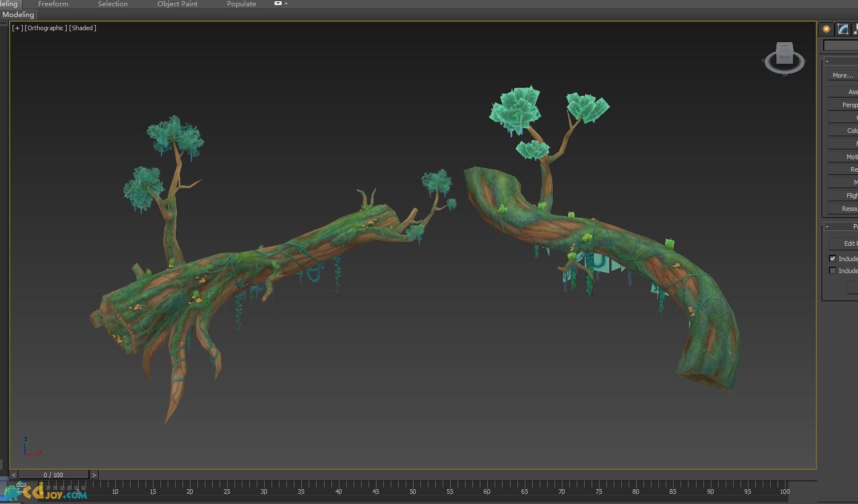Screen dimensions: 858x504
Task: Switch to the Freeform ribbon tab
Action: [x=53, y=4]
